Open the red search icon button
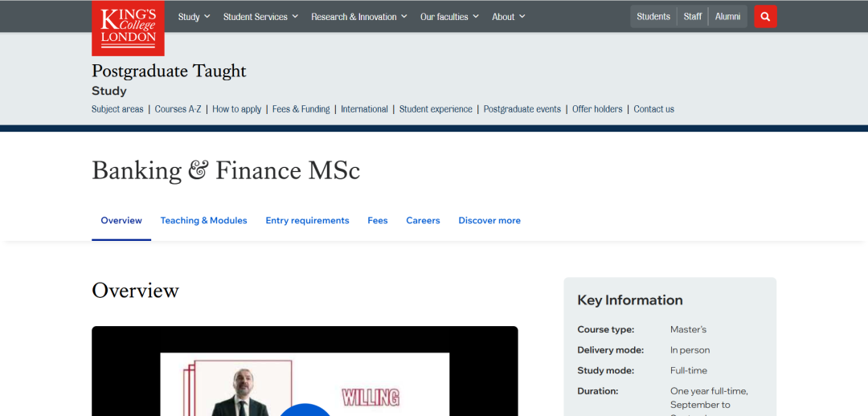Image resolution: width=868 pixels, height=416 pixels. 766,17
